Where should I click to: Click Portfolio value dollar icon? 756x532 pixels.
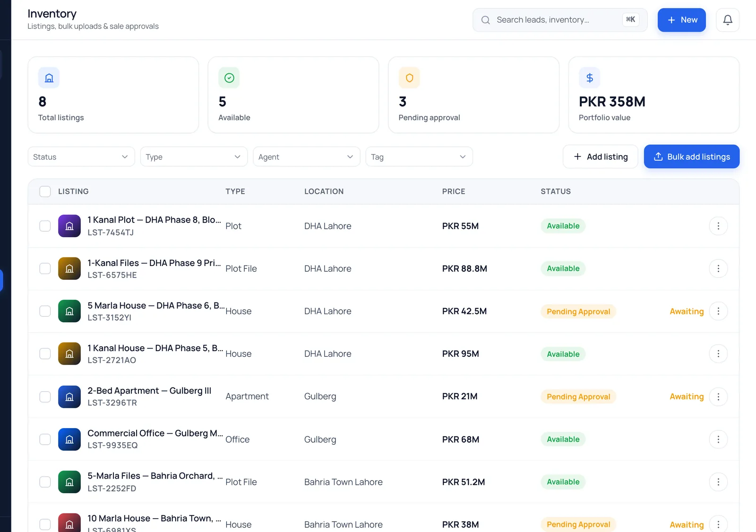click(590, 78)
